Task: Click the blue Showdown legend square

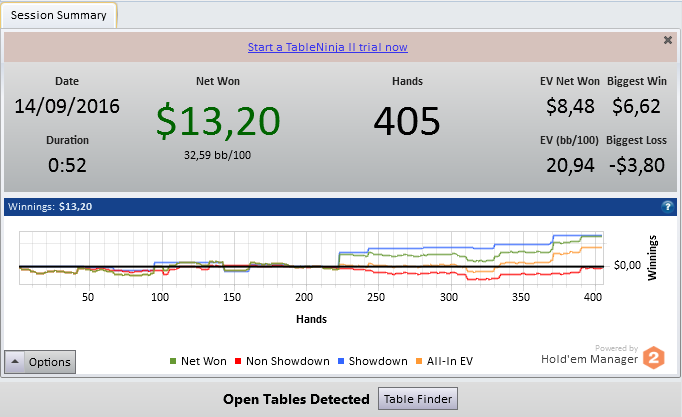Action: click(x=341, y=361)
